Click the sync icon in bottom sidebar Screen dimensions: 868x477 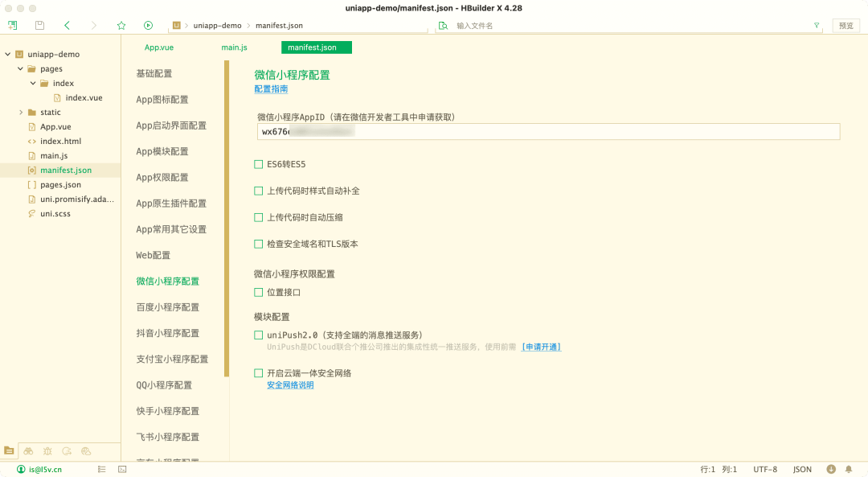pos(67,451)
